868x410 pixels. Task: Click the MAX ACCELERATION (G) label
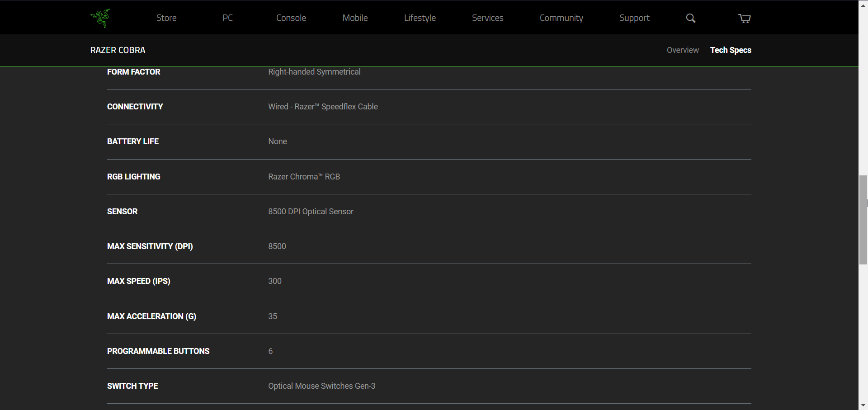(152, 316)
